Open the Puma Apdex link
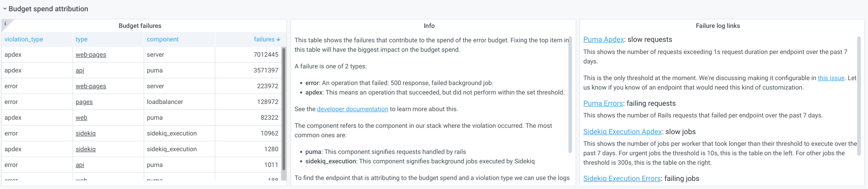868x189 pixels. (x=604, y=40)
